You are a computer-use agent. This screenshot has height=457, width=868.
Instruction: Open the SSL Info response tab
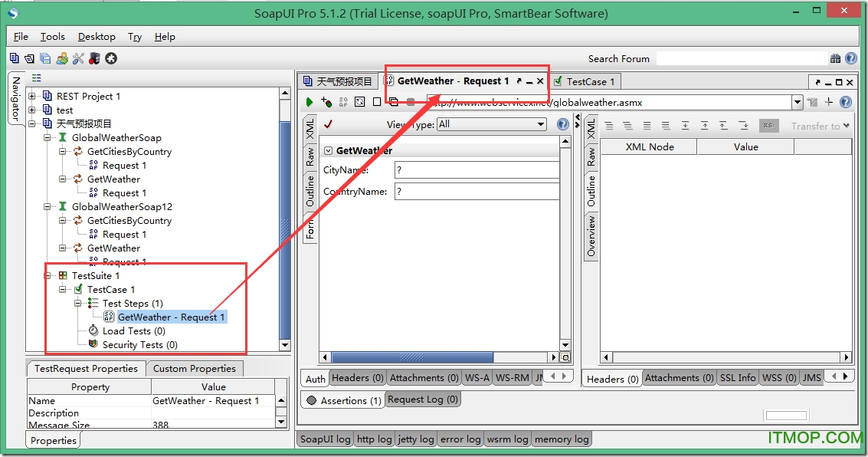(x=737, y=378)
